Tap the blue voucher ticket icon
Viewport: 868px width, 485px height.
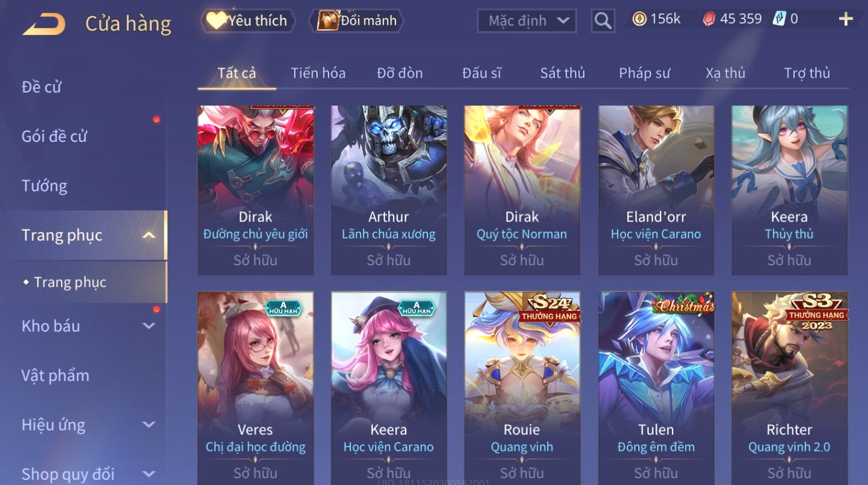pyautogui.click(x=779, y=18)
